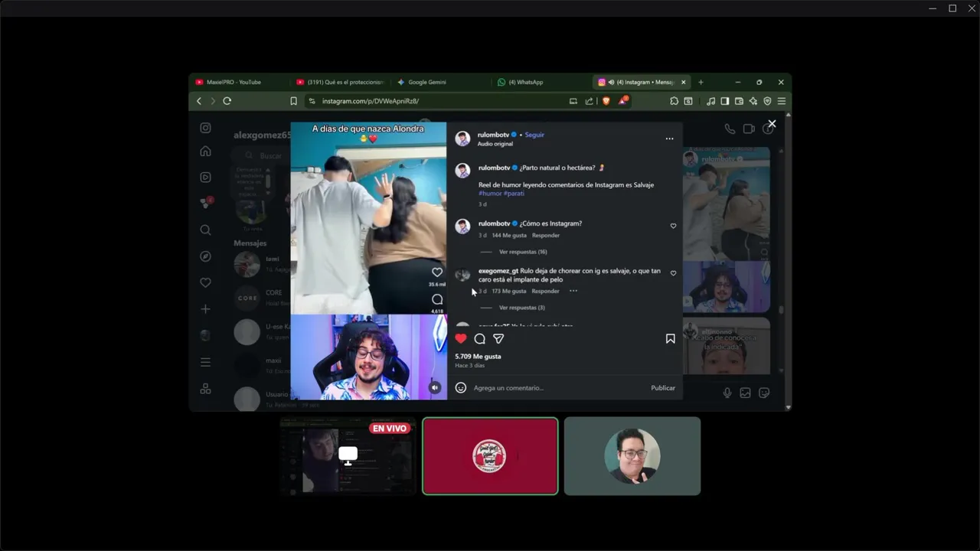Open the Brave Rewards triangle icon
The image size is (980, 551).
coord(623,100)
